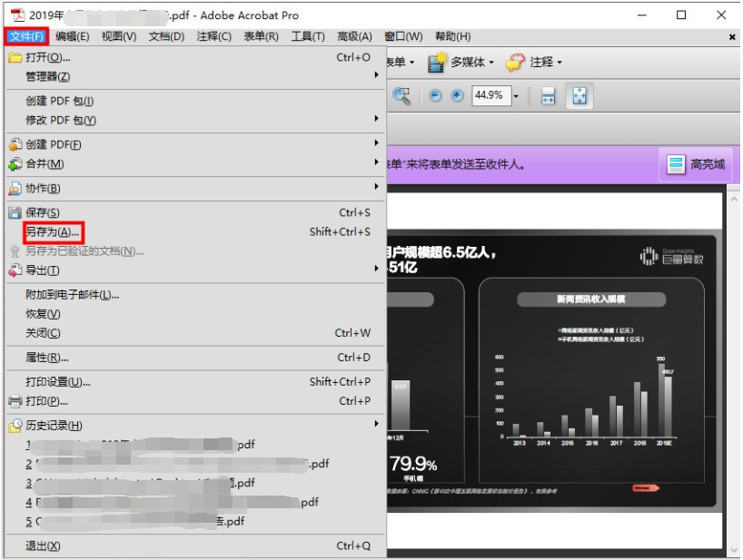This screenshot has width=743, height=560.
Task: Open the 窗口(W) menu
Action: [x=403, y=36]
